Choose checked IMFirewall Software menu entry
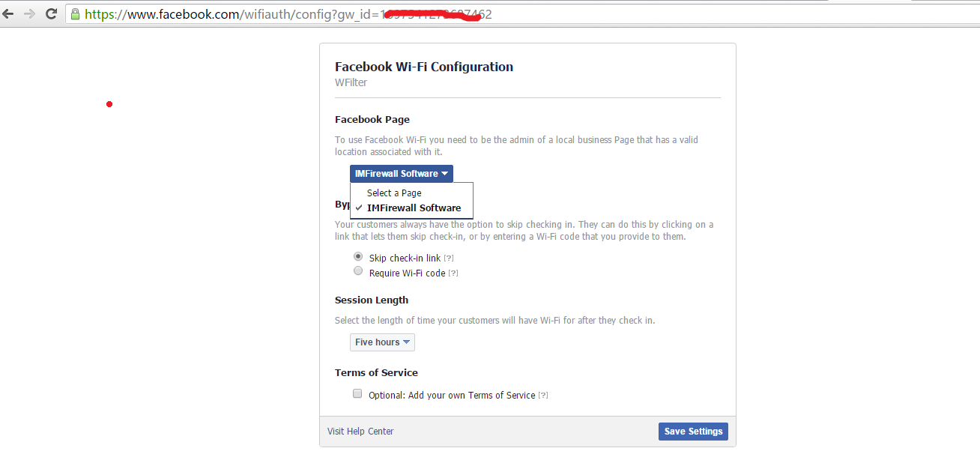 [414, 208]
